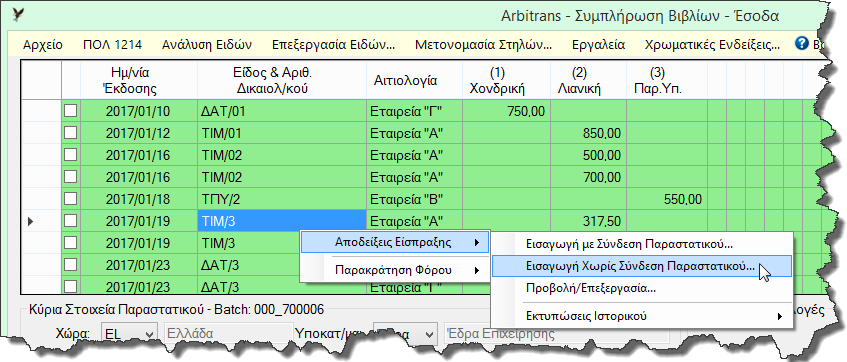The image size is (847, 362).
Task: Expand the Παρακράτηση Φόρου submenu arrow
Action: coord(476,270)
